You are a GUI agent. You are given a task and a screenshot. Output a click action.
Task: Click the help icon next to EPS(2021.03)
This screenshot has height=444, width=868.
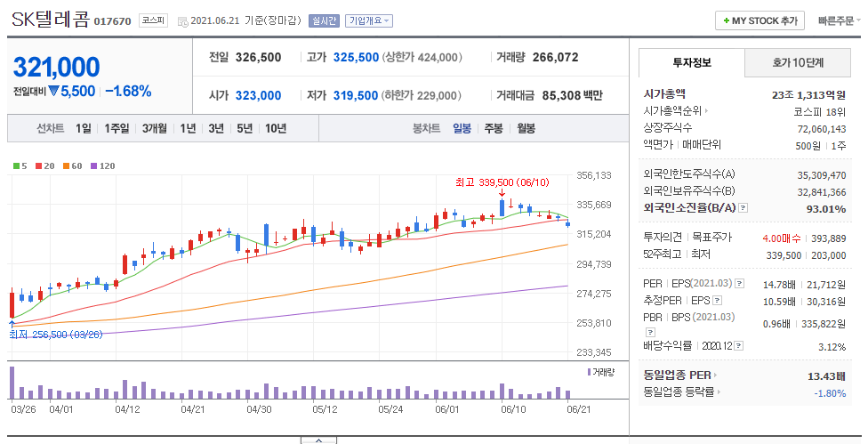tap(740, 284)
